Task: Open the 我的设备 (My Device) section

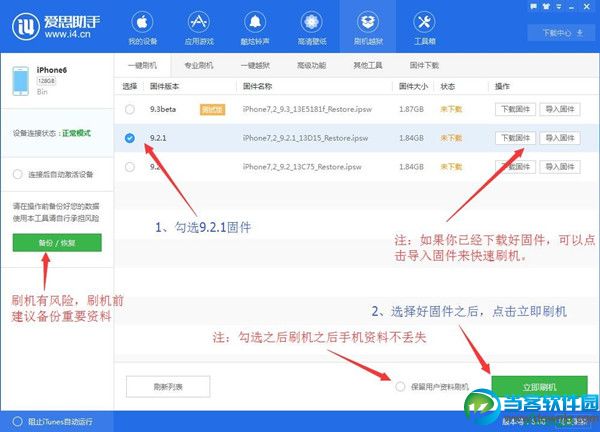Action: [142, 29]
